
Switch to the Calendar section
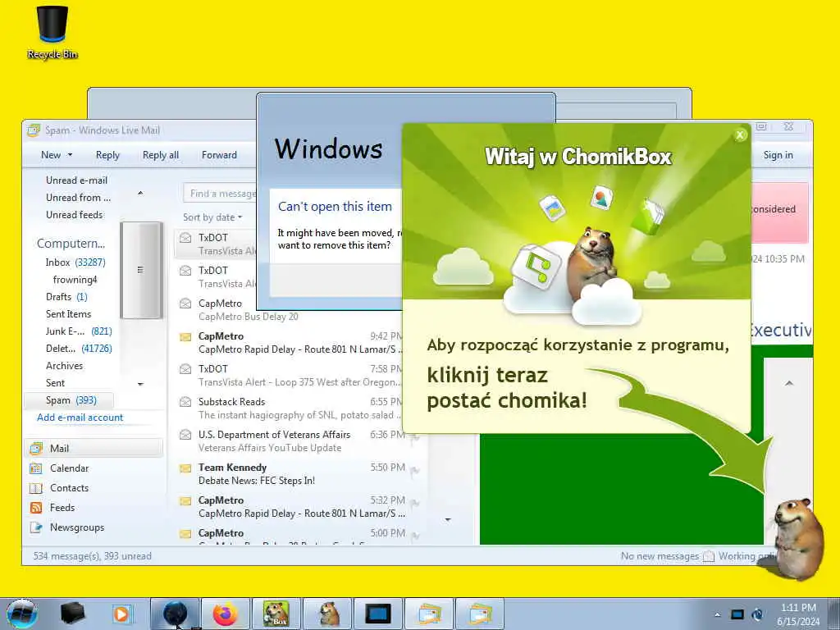click(69, 468)
